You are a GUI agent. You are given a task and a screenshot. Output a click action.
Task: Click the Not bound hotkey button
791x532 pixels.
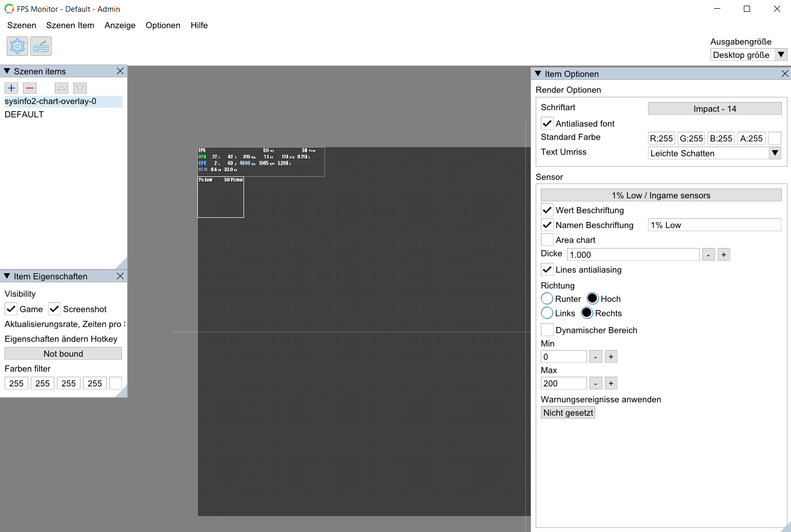point(63,354)
